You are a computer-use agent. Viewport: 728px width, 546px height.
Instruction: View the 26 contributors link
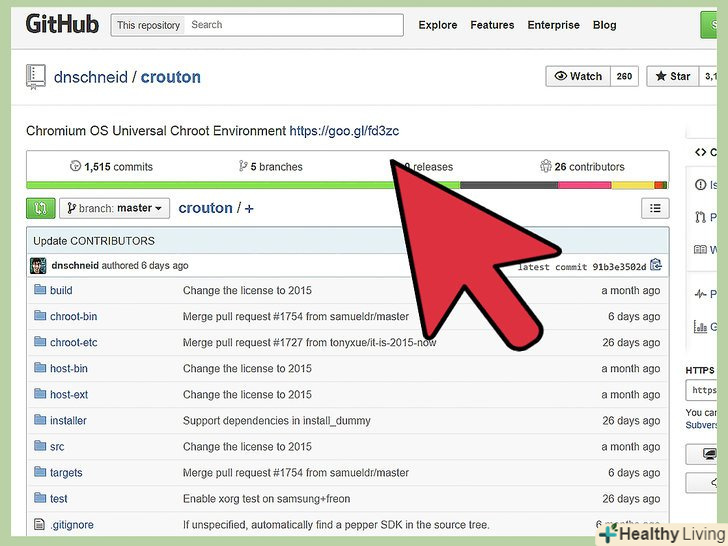tap(582, 166)
